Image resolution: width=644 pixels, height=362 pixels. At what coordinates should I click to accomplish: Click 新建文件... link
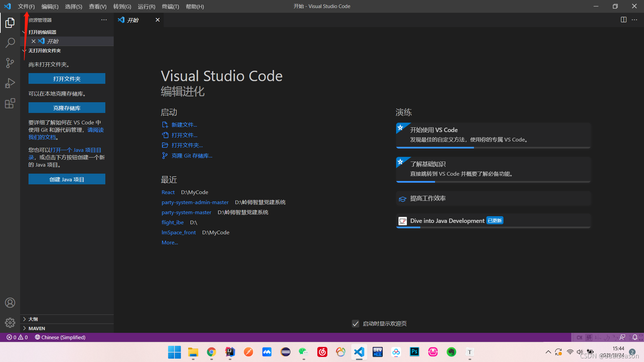click(x=184, y=125)
